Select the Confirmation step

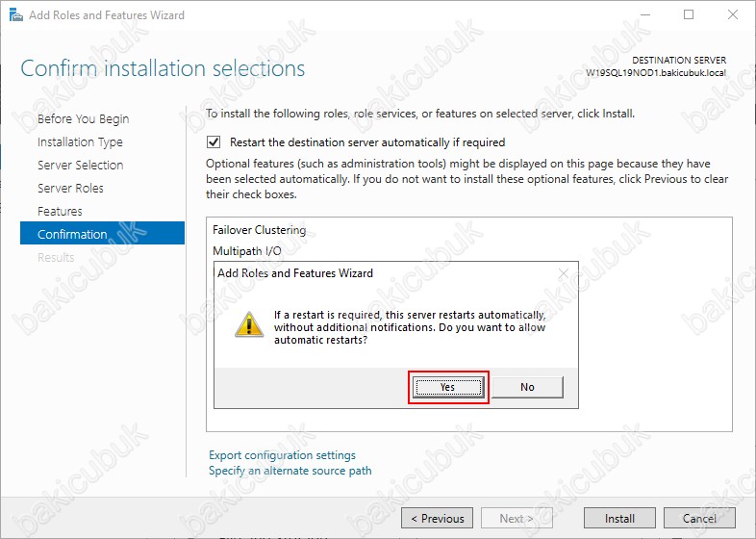tap(72, 234)
